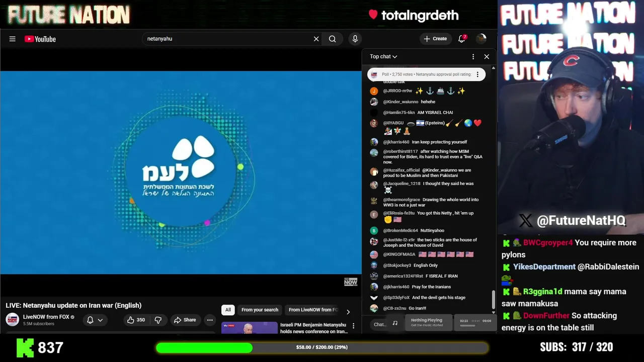Click the LiveNOW watermark on video

point(351,282)
